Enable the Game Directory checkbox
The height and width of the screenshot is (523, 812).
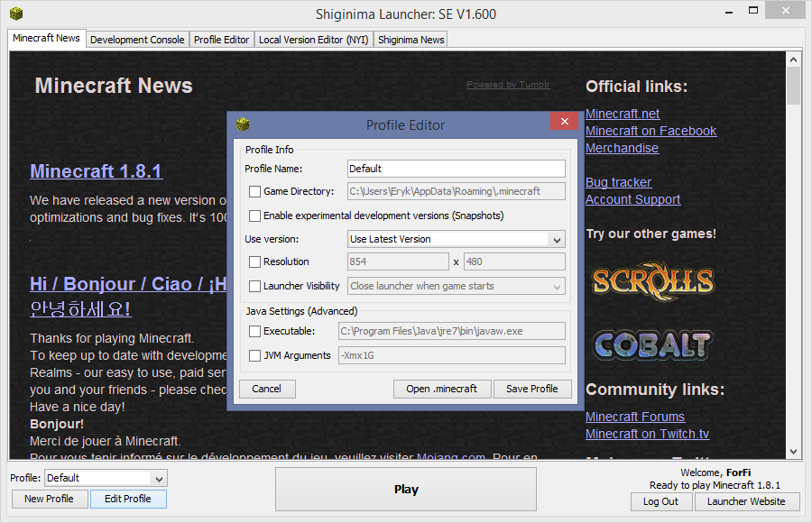click(x=254, y=191)
